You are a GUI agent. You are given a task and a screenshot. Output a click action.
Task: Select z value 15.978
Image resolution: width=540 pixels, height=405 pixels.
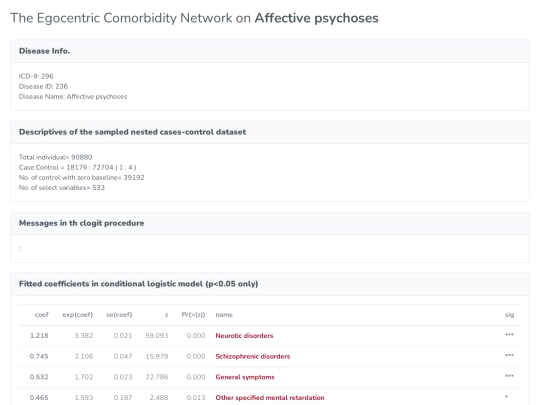pyautogui.click(x=157, y=356)
